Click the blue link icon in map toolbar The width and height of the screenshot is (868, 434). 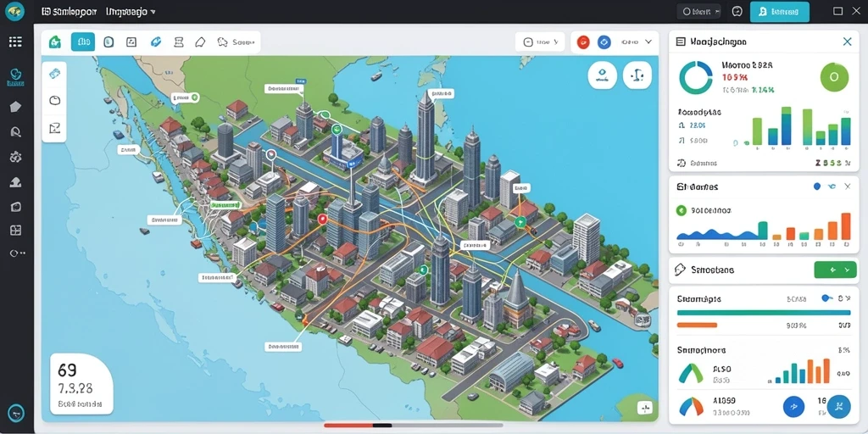click(156, 42)
